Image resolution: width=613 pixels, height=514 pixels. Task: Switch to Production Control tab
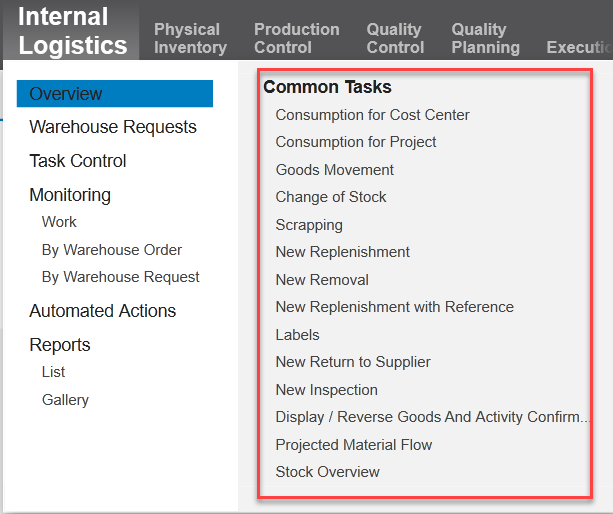tap(297, 38)
